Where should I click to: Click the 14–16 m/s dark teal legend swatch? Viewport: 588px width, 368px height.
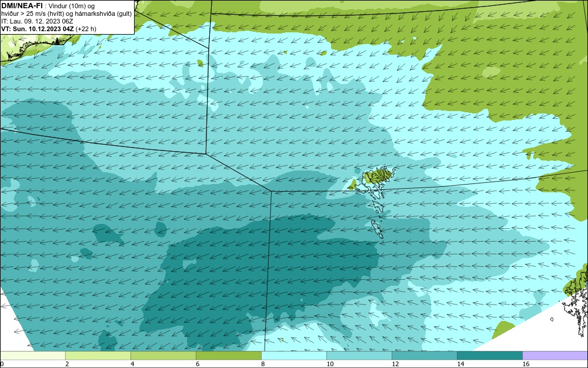[490, 356]
